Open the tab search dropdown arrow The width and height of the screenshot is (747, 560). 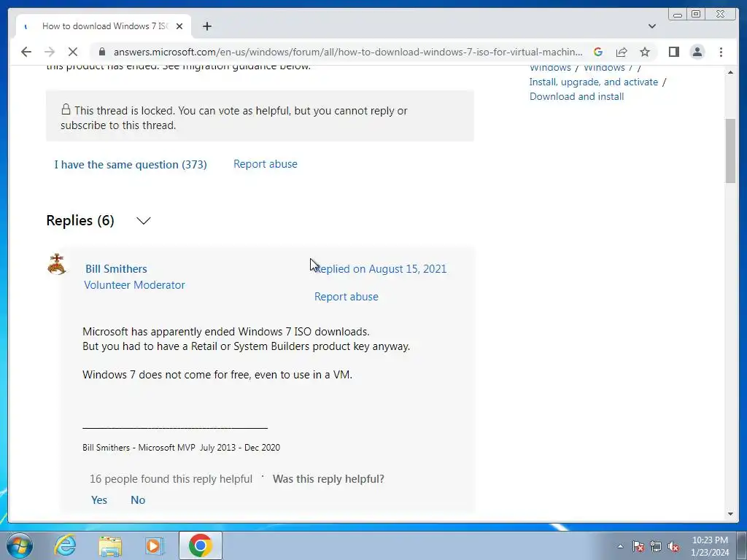coord(651,26)
